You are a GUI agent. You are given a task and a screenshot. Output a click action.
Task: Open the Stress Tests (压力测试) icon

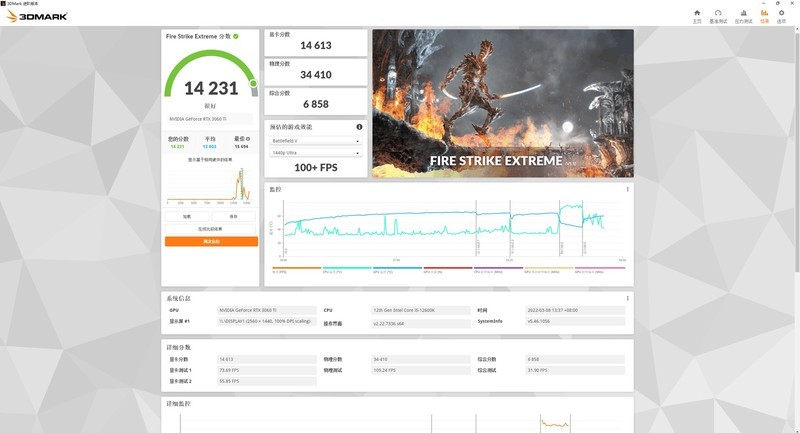pyautogui.click(x=743, y=15)
